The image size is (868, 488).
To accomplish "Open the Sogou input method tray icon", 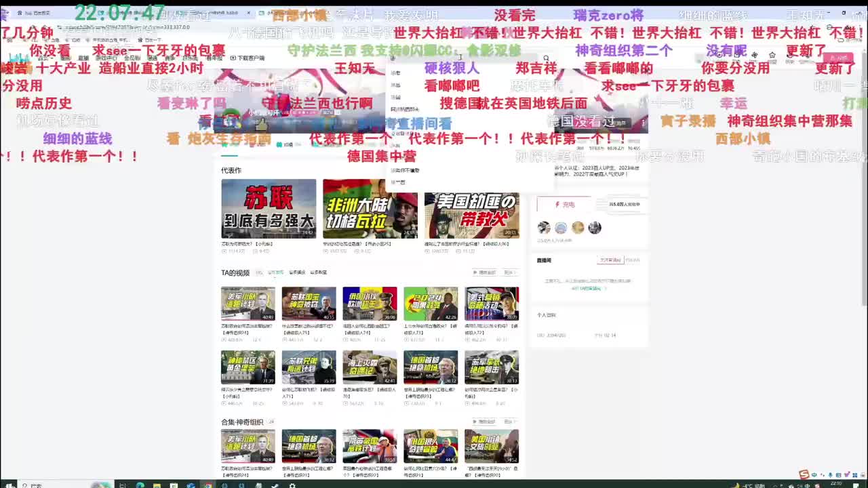I will (804, 474).
